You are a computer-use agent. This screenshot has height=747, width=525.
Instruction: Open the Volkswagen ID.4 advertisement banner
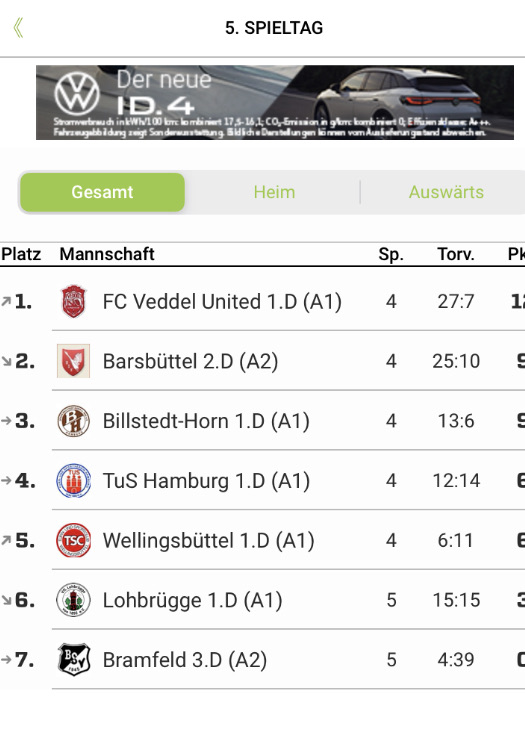pos(275,102)
